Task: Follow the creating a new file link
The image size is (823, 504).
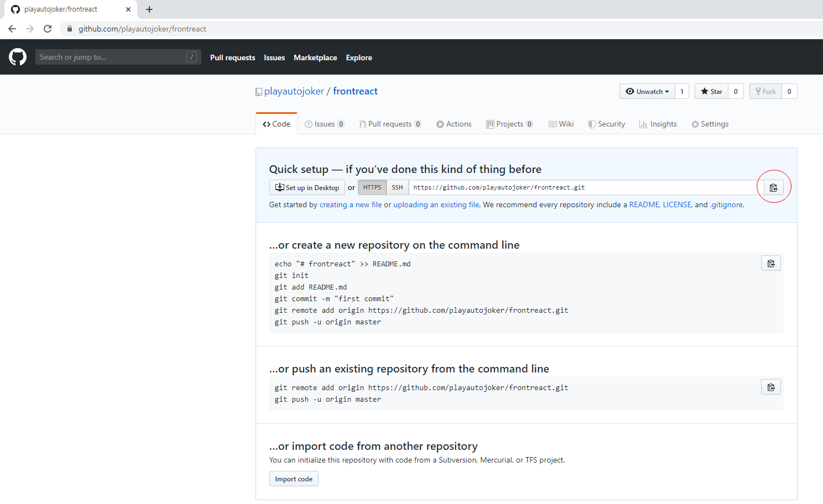Action: 351,204
